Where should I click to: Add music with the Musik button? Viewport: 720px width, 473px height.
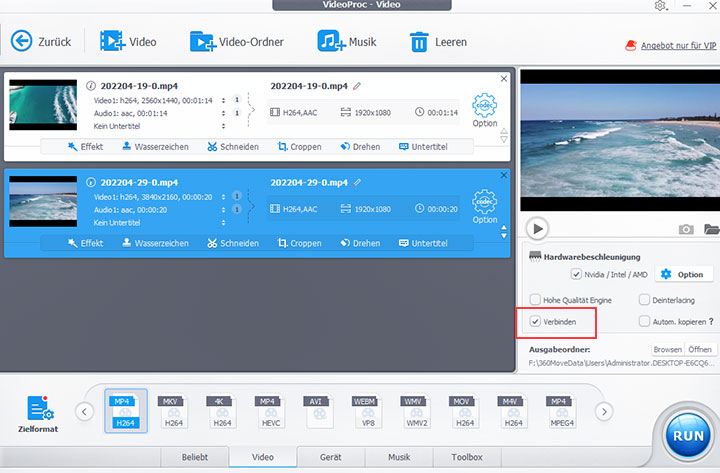(x=347, y=42)
